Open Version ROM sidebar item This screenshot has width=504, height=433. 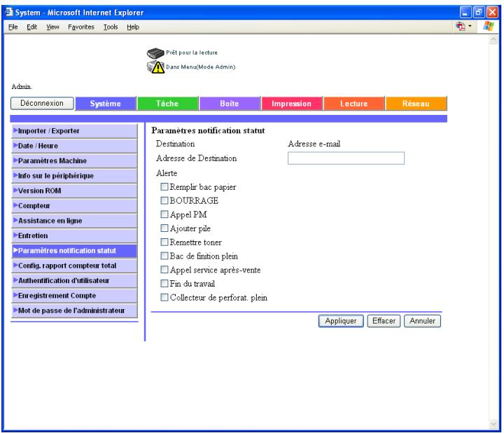74,191
